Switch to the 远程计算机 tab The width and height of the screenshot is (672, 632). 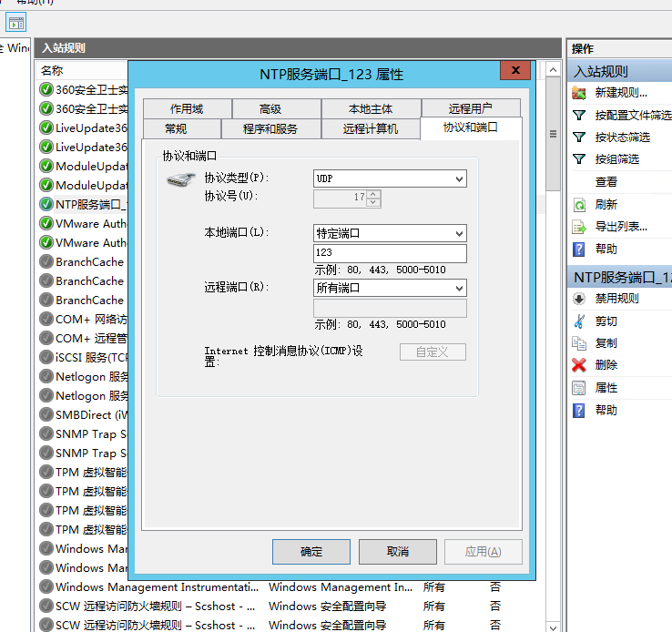(x=371, y=128)
